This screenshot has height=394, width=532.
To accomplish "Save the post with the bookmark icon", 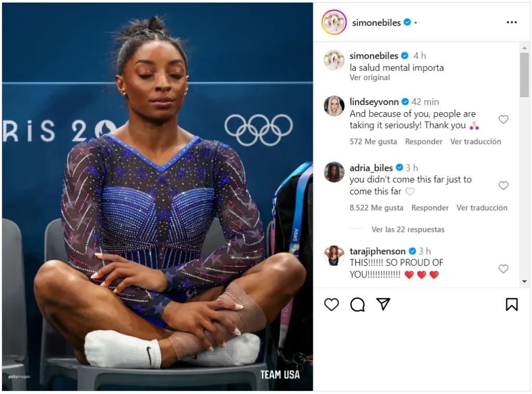I will click(512, 305).
